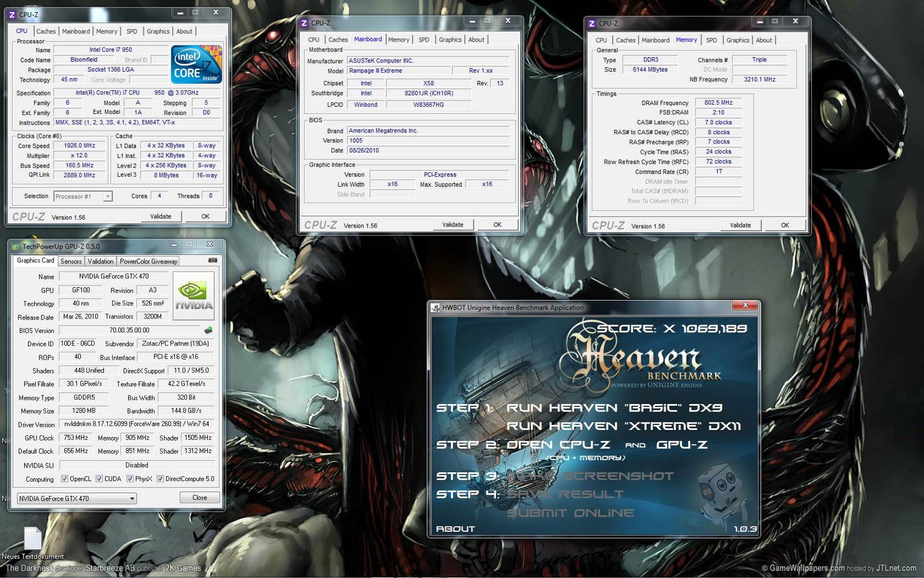Screen dimensions: 924x578
Task: Click Open CPU-Z in Heaven step 2
Action: [558, 444]
